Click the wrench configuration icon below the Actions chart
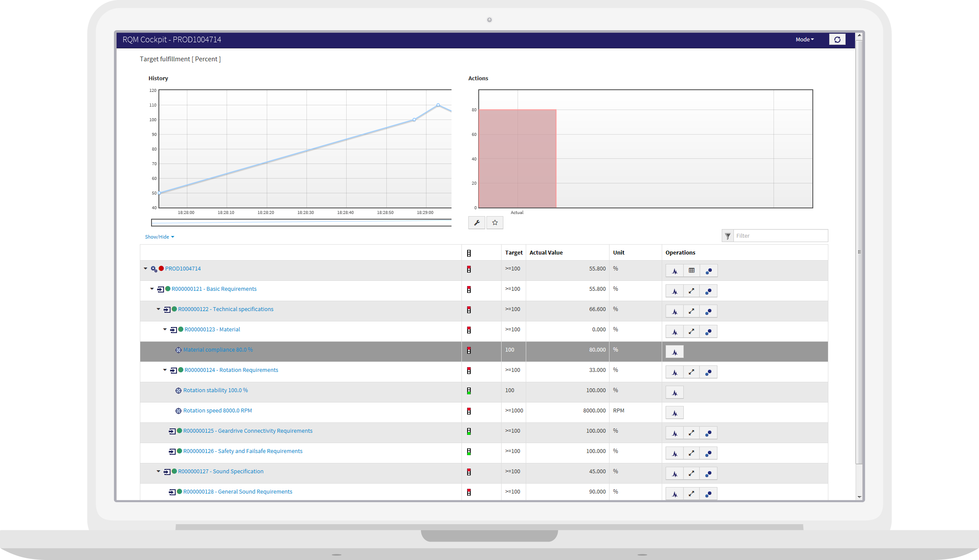This screenshot has width=979, height=560. coord(477,222)
